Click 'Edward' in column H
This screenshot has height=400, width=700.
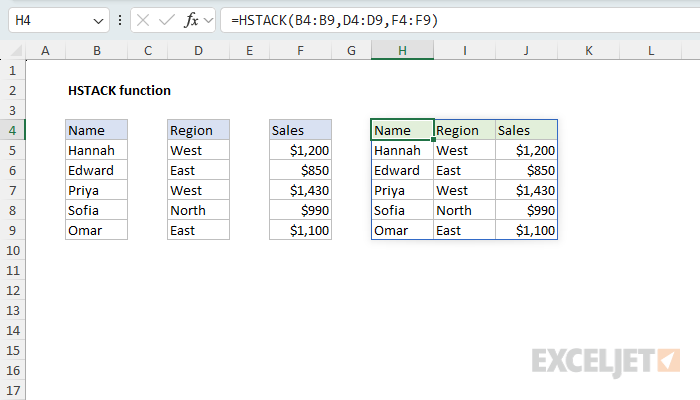[402, 171]
